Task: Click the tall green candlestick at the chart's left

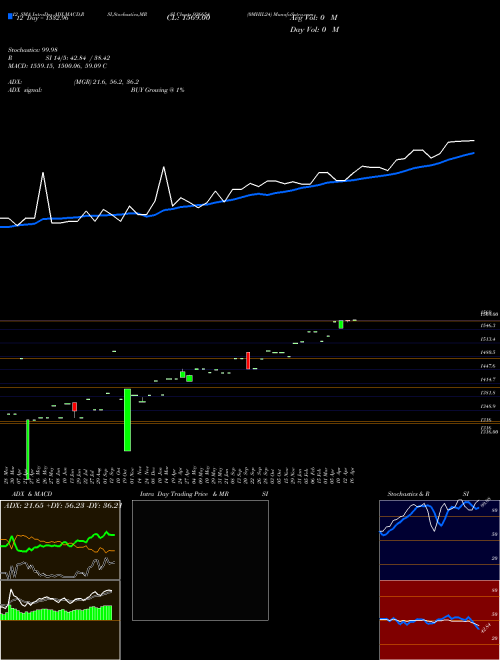Action: click(28, 449)
